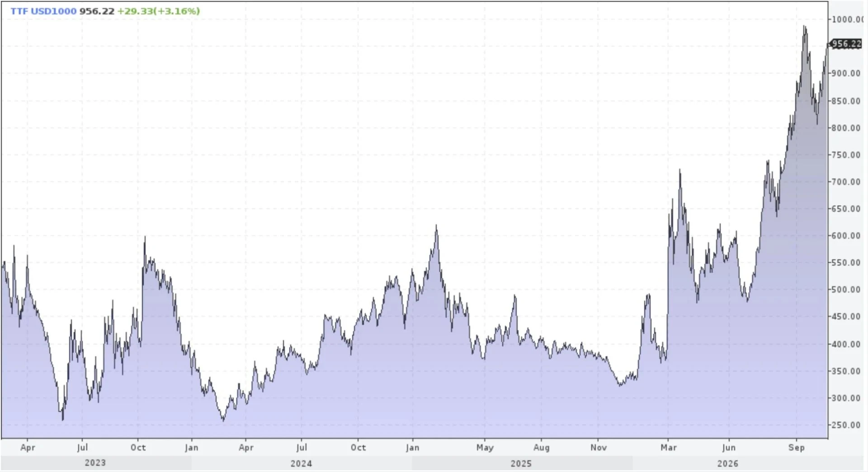The width and height of the screenshot is (868, 472).
Task: Click the 2026 year band label
Action: [x=727, y=463]
